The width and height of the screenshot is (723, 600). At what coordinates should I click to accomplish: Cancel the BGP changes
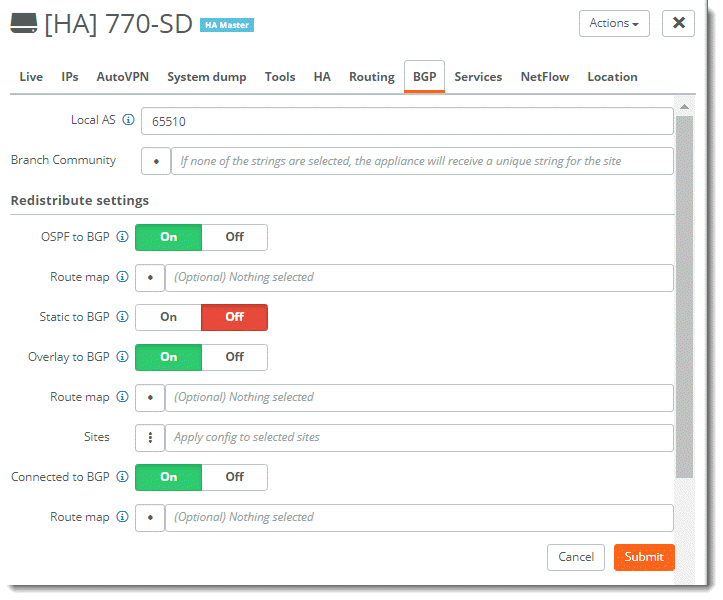point(576,557)
